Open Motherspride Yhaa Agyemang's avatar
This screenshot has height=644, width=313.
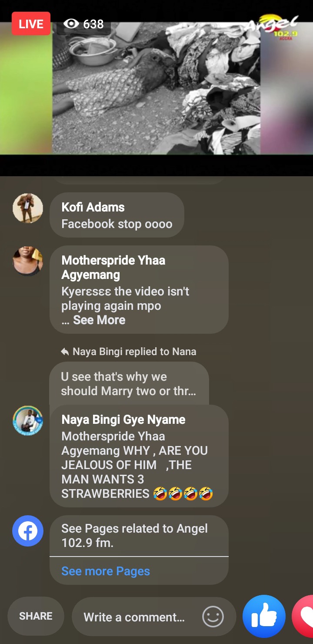point(28,261)
